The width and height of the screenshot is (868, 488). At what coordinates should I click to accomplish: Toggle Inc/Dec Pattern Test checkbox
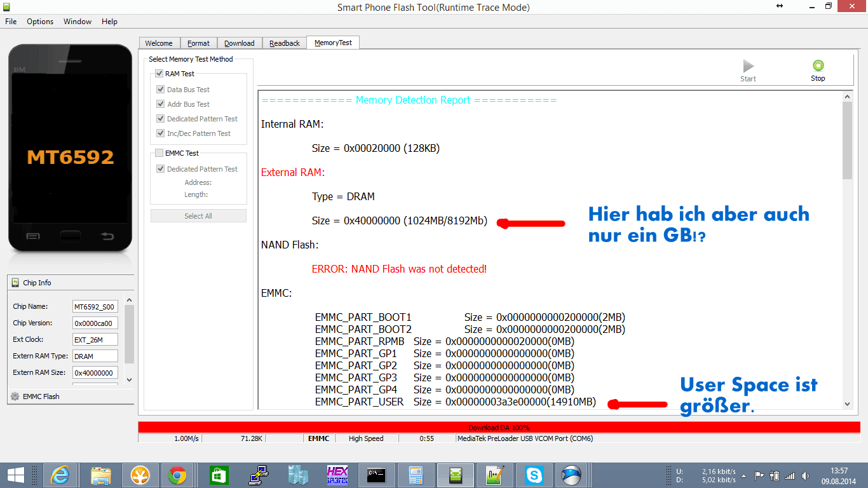(x=161, y=133)
